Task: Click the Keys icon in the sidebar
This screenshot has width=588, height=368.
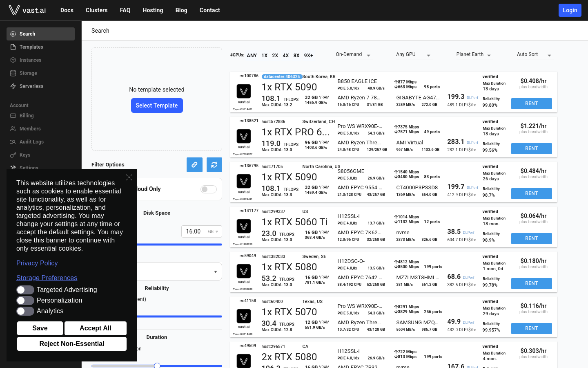Action: click(13, 155)
